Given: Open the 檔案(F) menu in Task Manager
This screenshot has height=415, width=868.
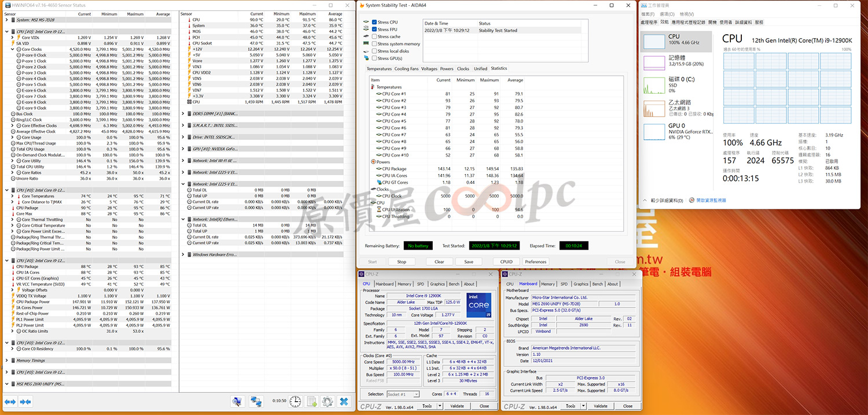Looking at the screenshot, I should pos(648,14).
